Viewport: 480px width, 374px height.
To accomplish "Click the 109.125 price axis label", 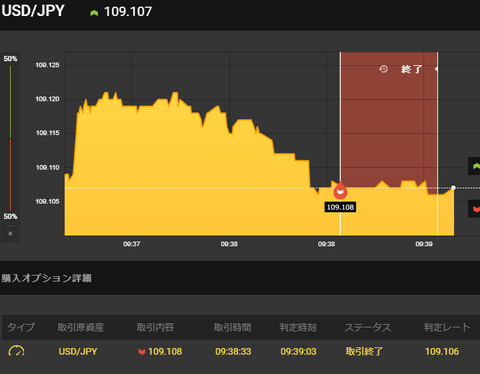I will pos(47,65).
